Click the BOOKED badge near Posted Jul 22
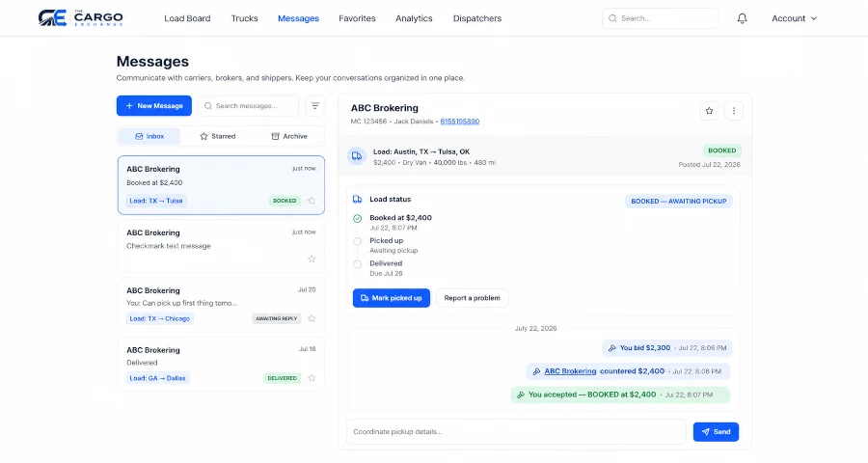This screenshot has height=463, width=868. [721, 150]
